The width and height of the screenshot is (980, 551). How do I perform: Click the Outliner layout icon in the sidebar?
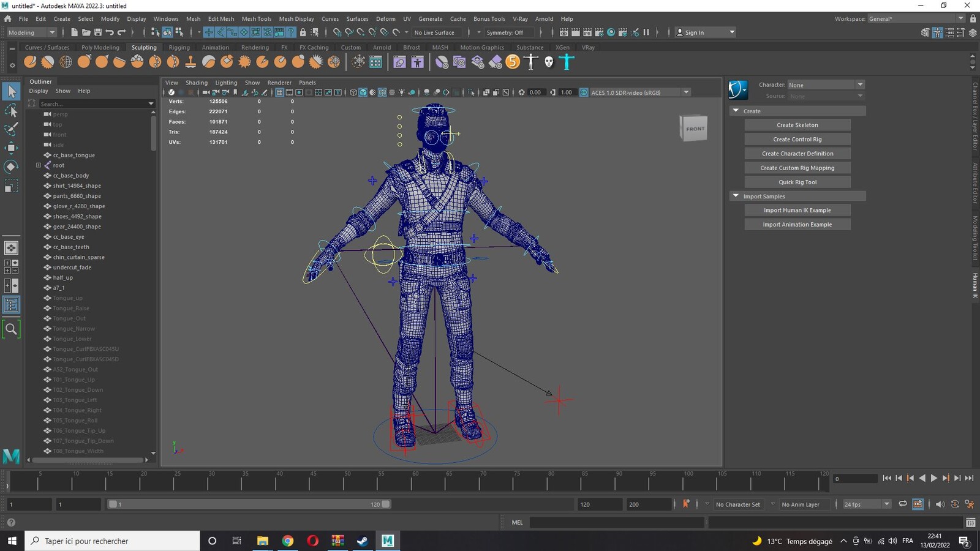point(11,305)
